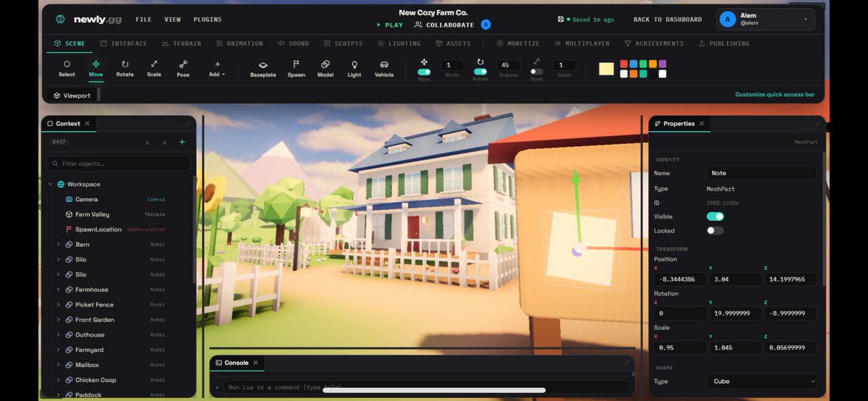The width and height of the screenshot is (868, 401).
Task: Click the collaborator avatar beside COLLABORATE
Action: (x=486, y=25)
